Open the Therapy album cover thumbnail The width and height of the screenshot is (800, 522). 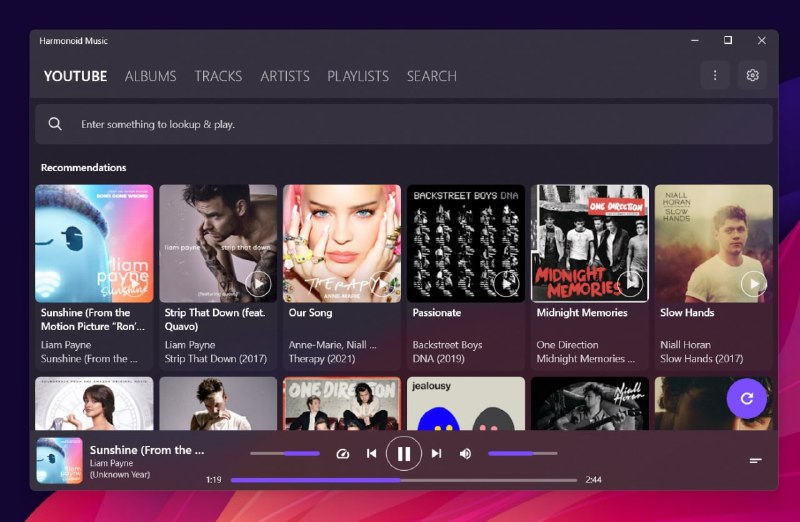coord(342,243)
